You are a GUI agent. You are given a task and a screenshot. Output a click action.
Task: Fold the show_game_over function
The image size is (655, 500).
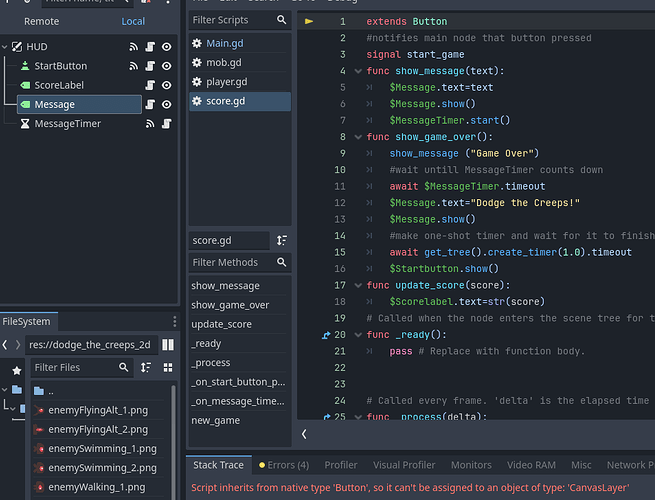(x=358, y=137)
